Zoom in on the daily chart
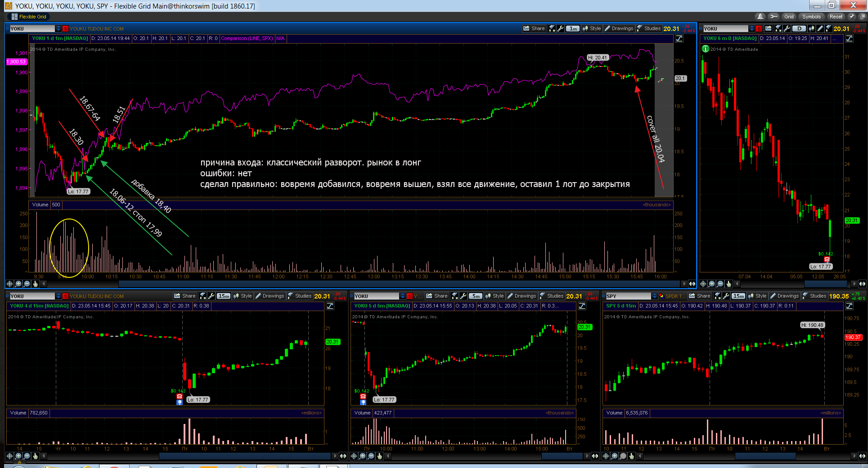 pyautogui.click(x=711, y=284)
